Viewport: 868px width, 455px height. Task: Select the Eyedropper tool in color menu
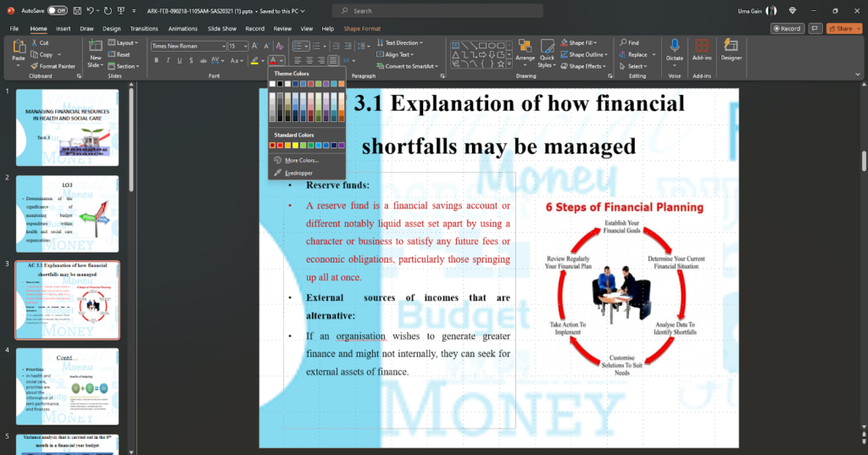tap(298, 173)
